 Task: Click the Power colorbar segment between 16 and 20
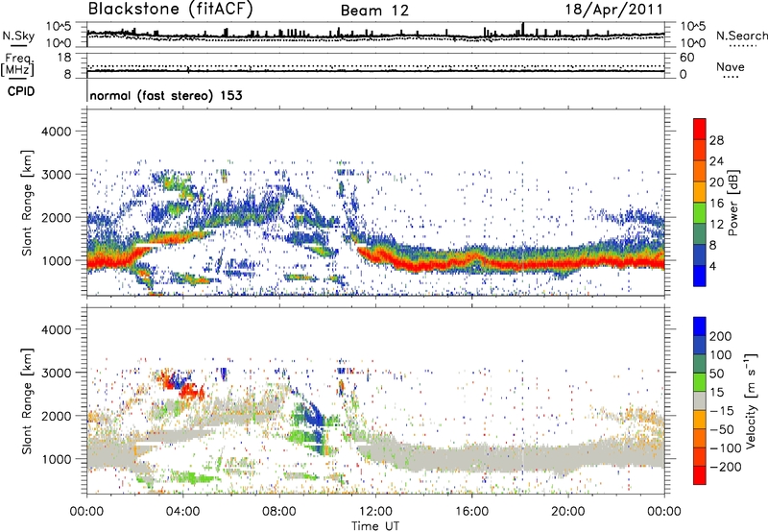(700, 192)
